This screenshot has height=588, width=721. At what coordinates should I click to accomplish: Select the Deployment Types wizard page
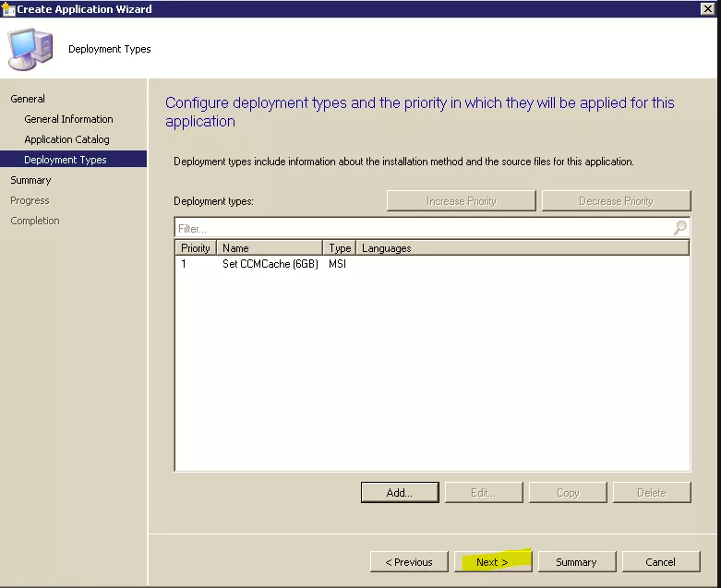(74, 159)
